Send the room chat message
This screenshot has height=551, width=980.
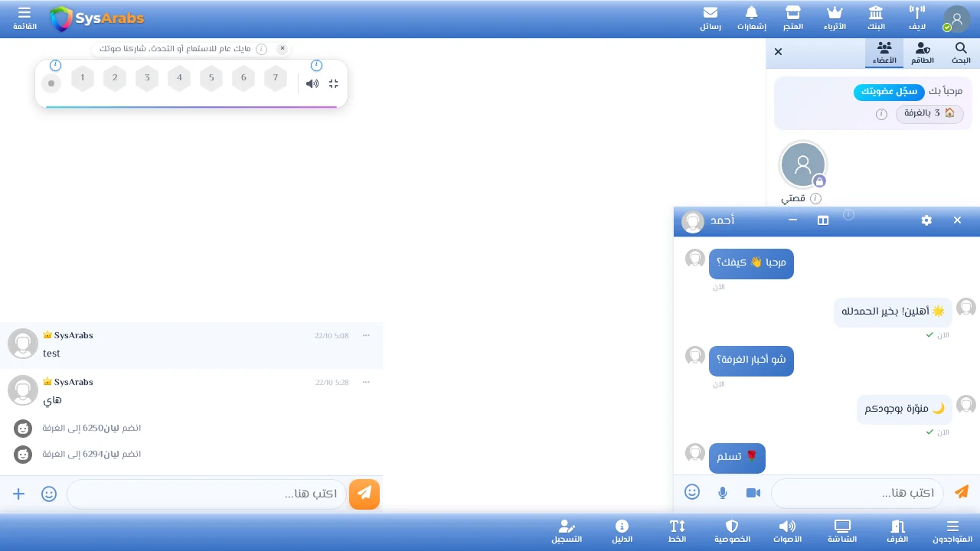[364, 494]
